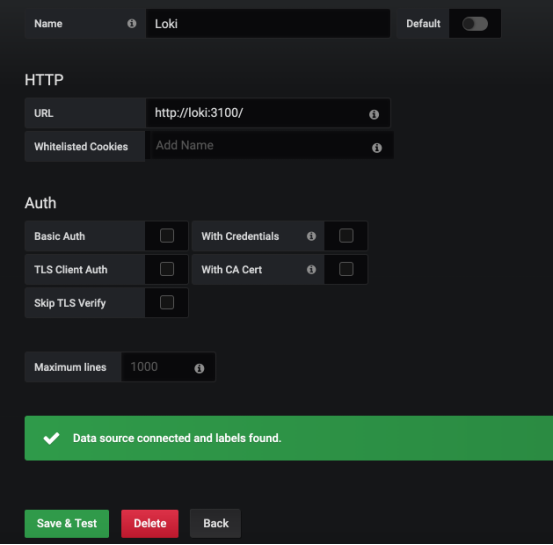Click the Maximum lines label
The height and width of the screenshot is (545, 553).
click(x=70, y=367)
